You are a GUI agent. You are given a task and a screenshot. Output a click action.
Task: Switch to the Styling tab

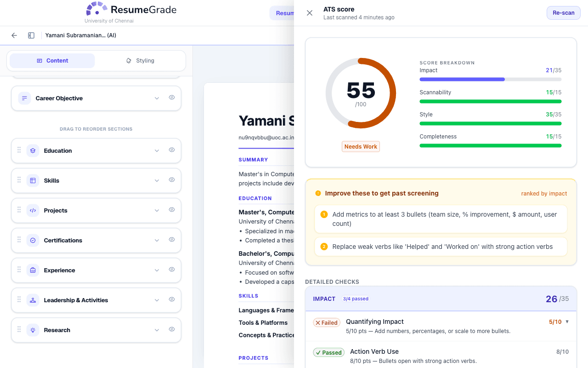pyautogui.click(x=140, y=61)
